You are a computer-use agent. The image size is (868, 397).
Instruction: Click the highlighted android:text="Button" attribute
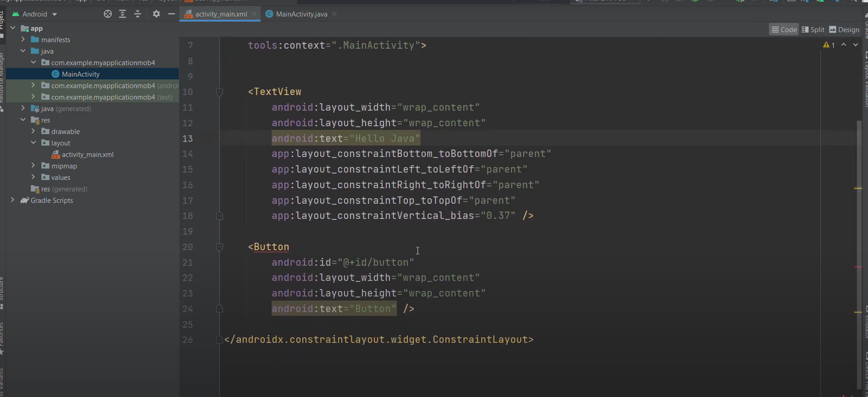pyautogui.click(x=334, y=309)
